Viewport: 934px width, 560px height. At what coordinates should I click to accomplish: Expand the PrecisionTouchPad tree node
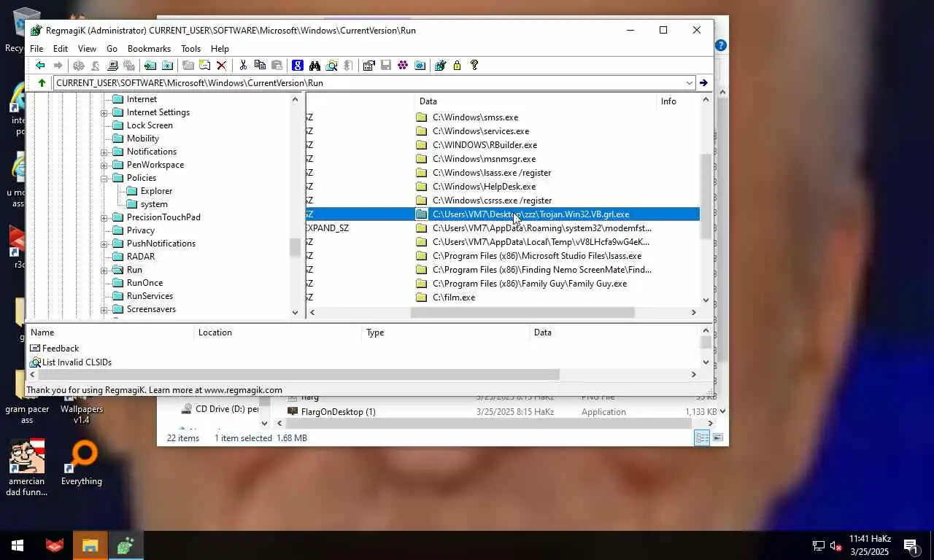(104, 217)
